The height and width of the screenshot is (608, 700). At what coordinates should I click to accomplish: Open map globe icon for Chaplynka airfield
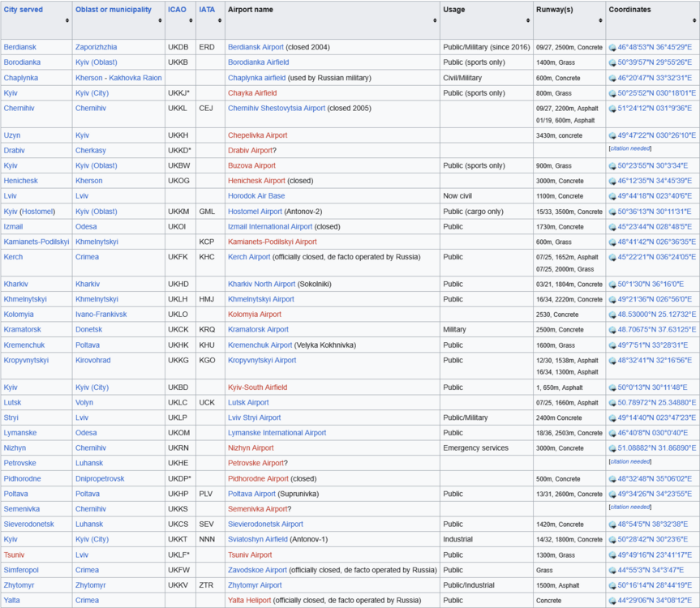612,79
